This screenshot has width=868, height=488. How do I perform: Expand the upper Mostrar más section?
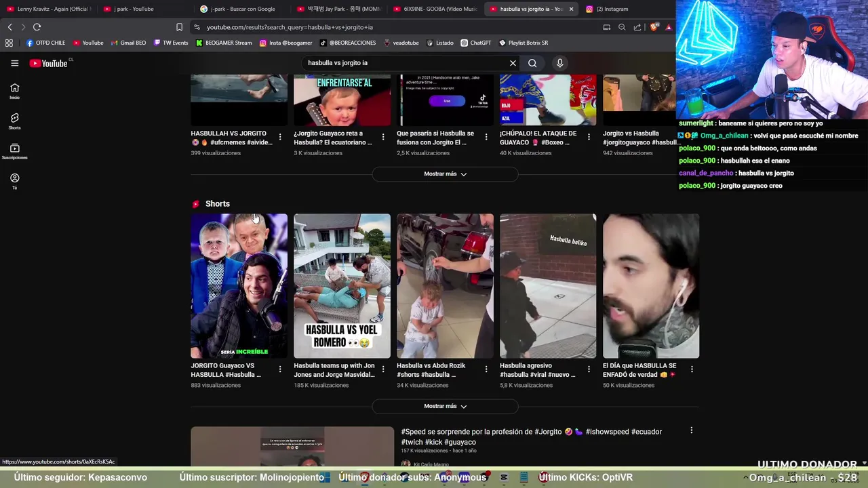click(445, 174)
